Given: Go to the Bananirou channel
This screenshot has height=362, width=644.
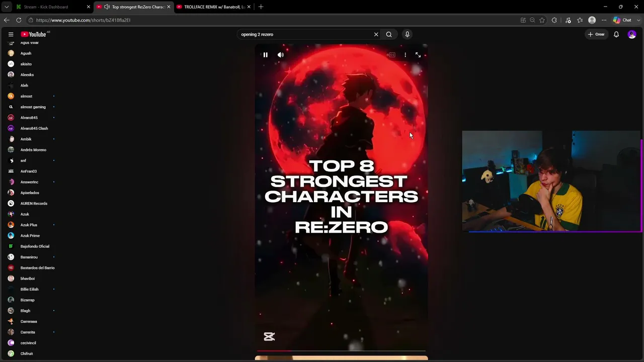Looking at the screenshot, I should (30, 257).
